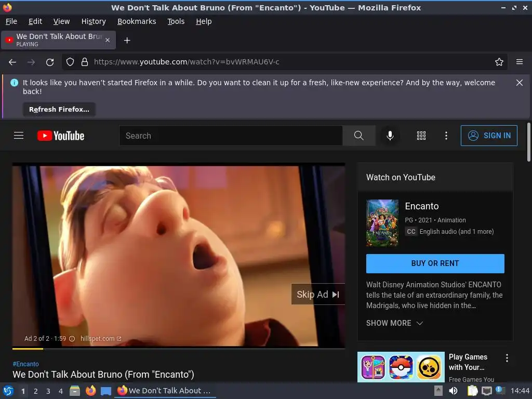
Task: Switch to workspace 1 in the taskbar
Action: coord(23,391)
